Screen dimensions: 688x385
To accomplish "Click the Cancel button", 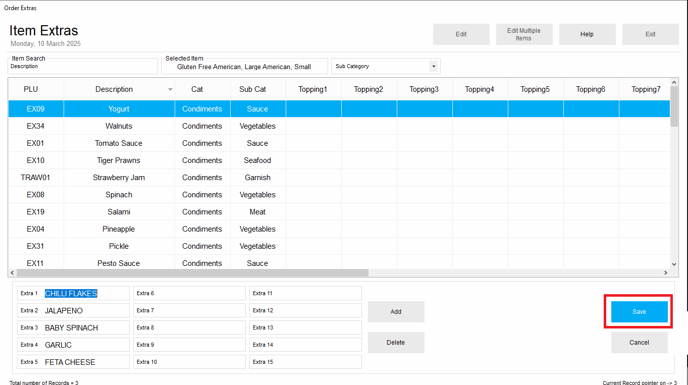I will pyautogui.click(x=639, y=342).
